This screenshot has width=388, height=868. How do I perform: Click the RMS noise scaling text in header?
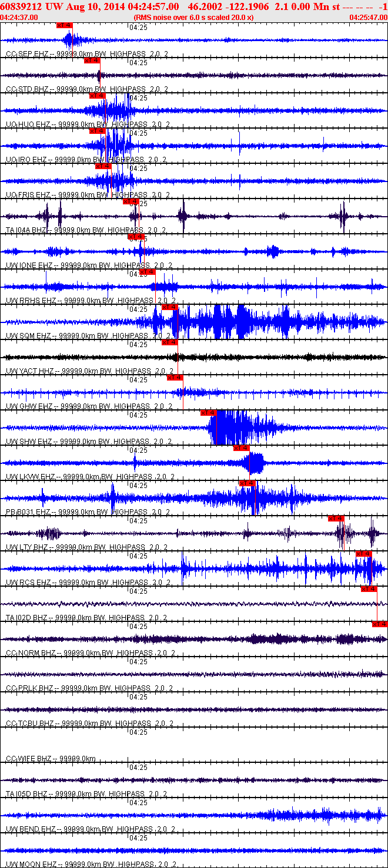[x=194, y=17]
